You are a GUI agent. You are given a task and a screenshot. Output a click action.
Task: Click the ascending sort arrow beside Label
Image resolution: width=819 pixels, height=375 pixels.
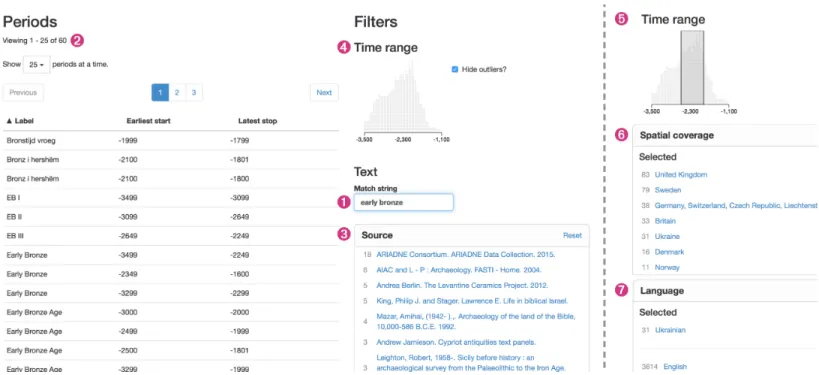click(x=9, y=121)
